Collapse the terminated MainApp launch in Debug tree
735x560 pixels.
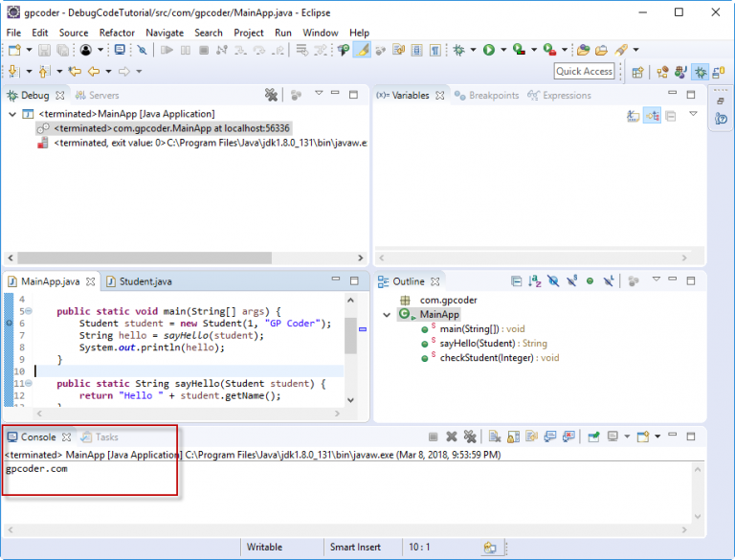pos(11,113)
